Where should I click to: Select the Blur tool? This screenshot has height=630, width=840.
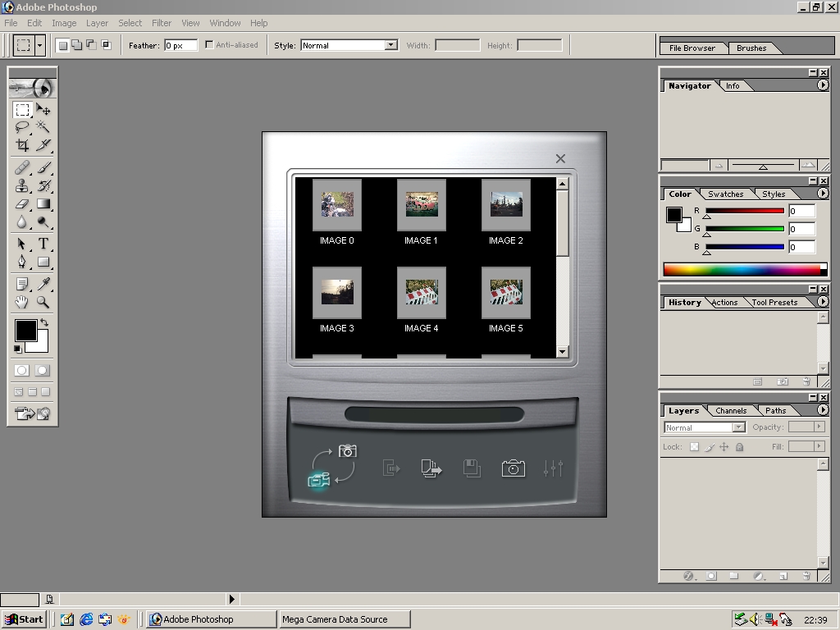coord(22,221)
